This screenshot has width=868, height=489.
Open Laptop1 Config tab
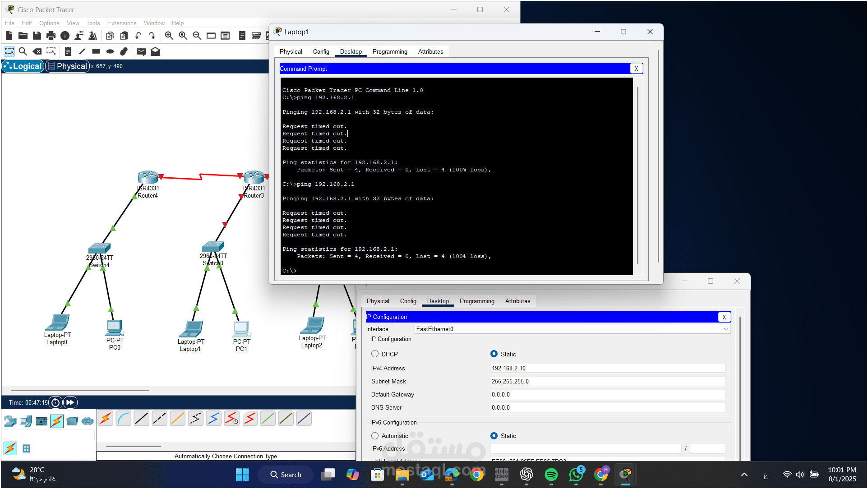click(x=321, y=52)
